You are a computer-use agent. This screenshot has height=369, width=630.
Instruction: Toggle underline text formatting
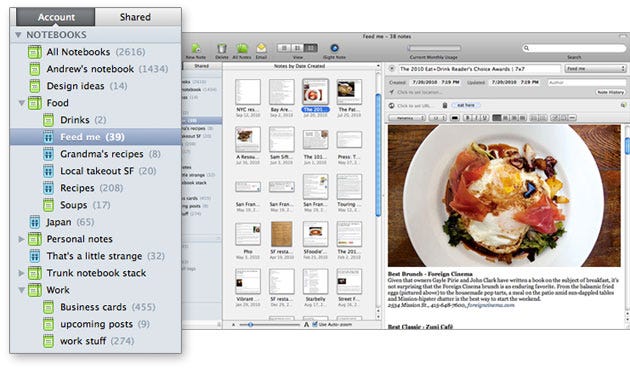coord(485,118)
